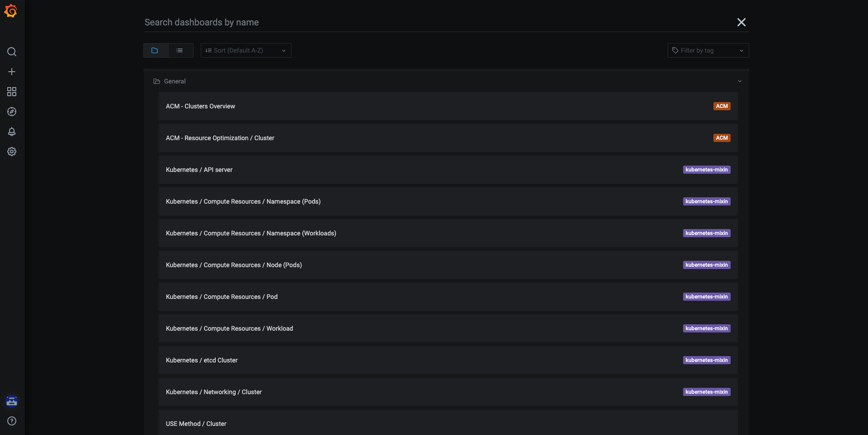
Task: Click the user avatar icon in sidebar
Action: 12,401
